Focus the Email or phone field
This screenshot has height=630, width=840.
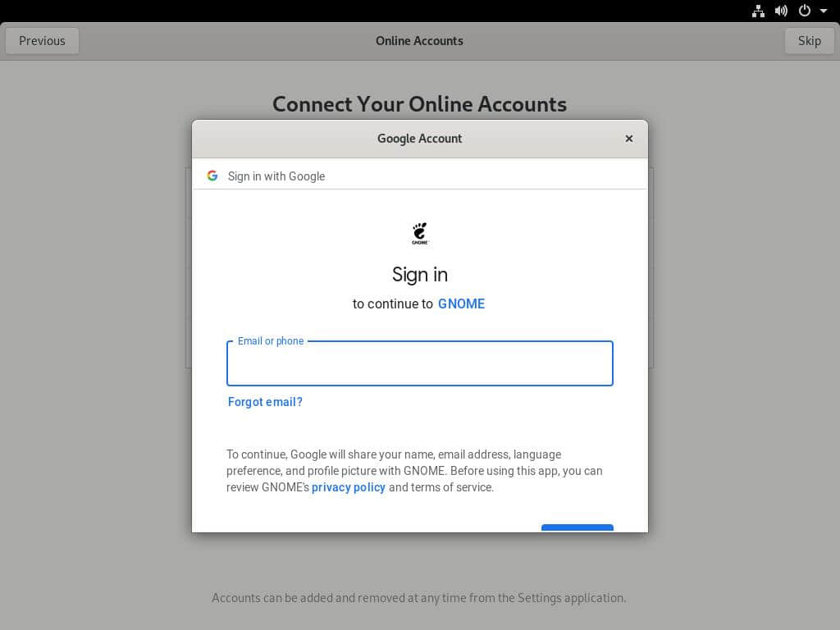(419, 363)
